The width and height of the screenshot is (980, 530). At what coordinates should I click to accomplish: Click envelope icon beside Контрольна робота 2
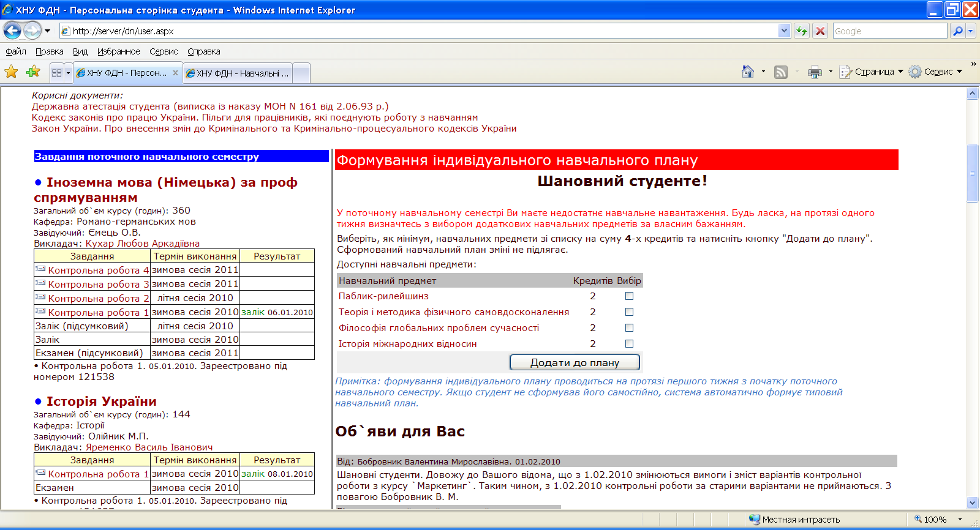(41, 297)
